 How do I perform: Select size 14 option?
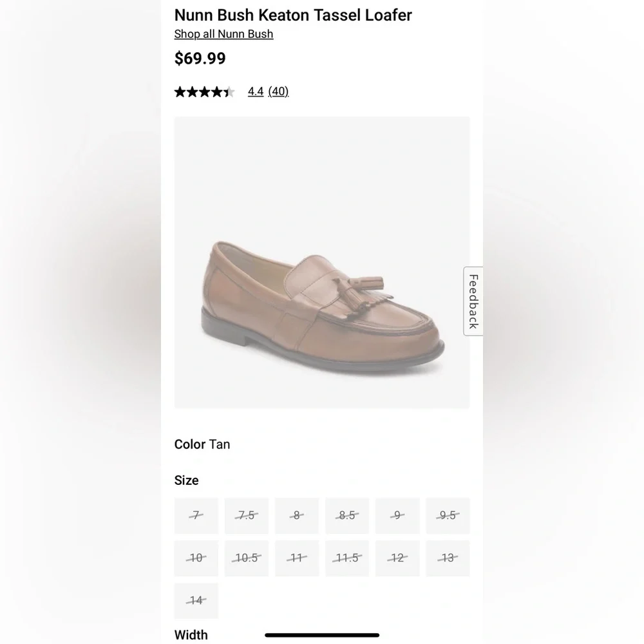[x=196, y=601]
